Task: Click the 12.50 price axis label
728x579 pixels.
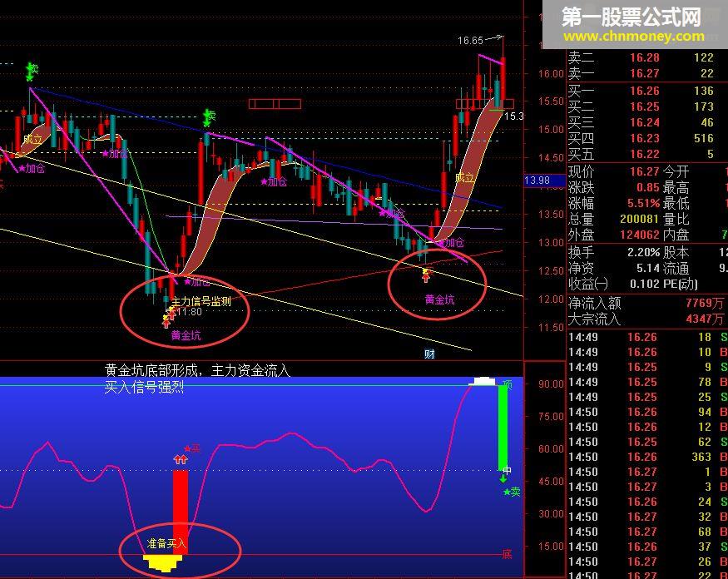Action: [551, 270]
